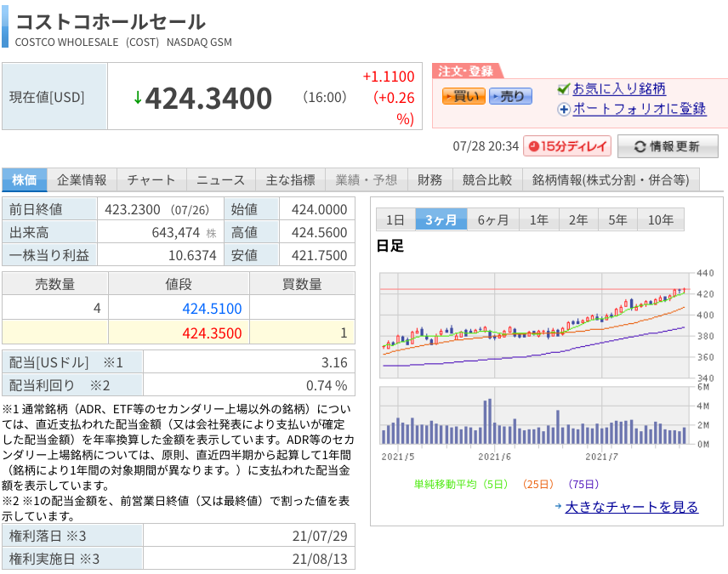Click the green checkmark favorites icon
Viewport: 728px width, 574px height.
click(x=563, y=88)
